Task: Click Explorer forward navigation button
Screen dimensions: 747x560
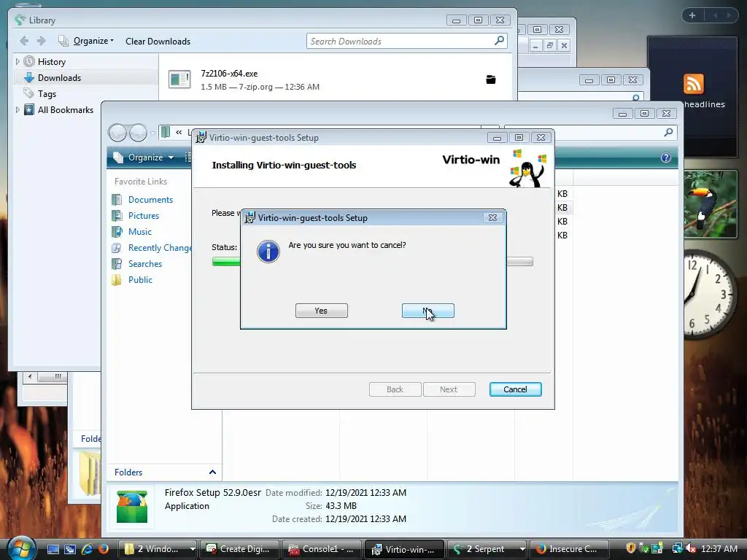Action: 138,133
